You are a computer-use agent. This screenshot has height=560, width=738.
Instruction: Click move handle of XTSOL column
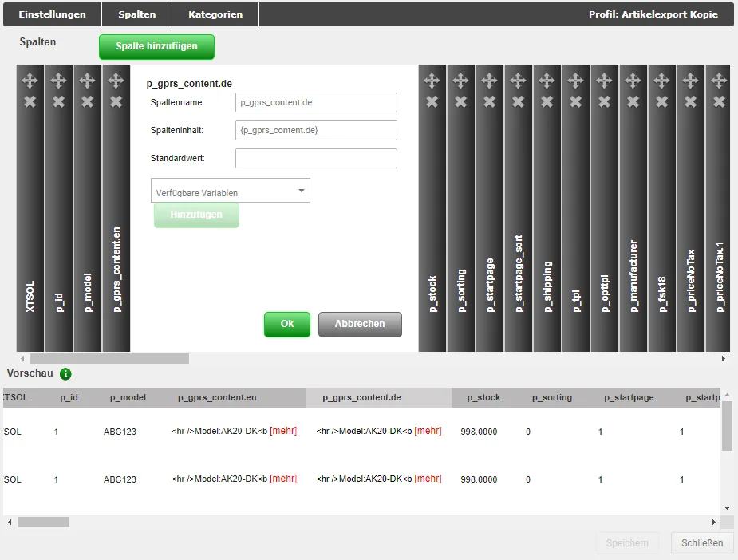(x=30, y=81)
